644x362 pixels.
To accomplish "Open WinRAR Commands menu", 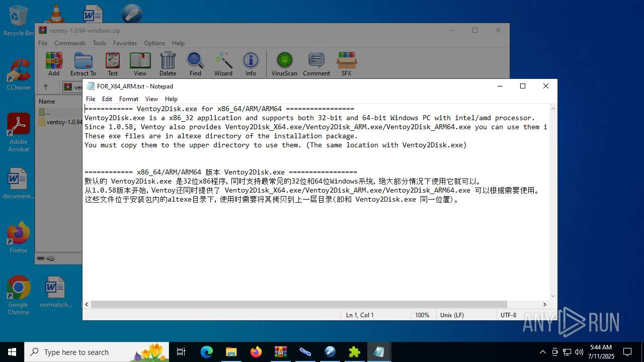I will [x=70, y=43].
